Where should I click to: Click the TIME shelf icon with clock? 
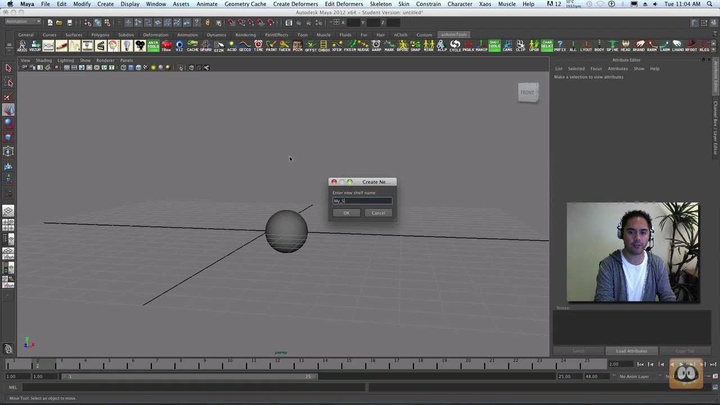258,46
